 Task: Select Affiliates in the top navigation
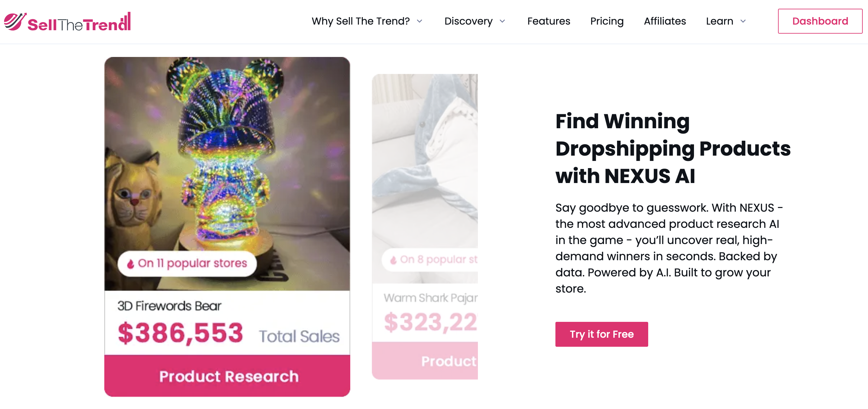(664, 21)
